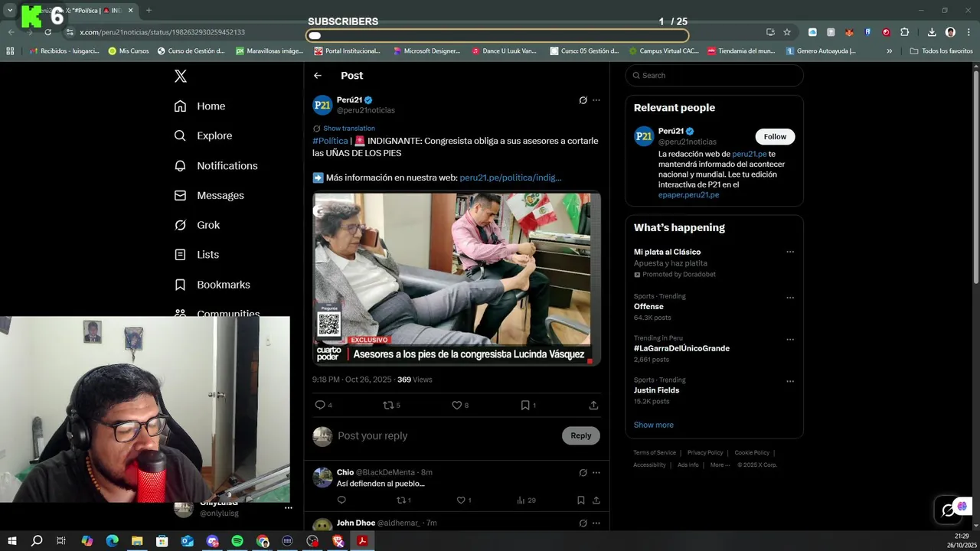Open Notifications
Viewport: 980px width, 551px height.
tap(216, 165)
